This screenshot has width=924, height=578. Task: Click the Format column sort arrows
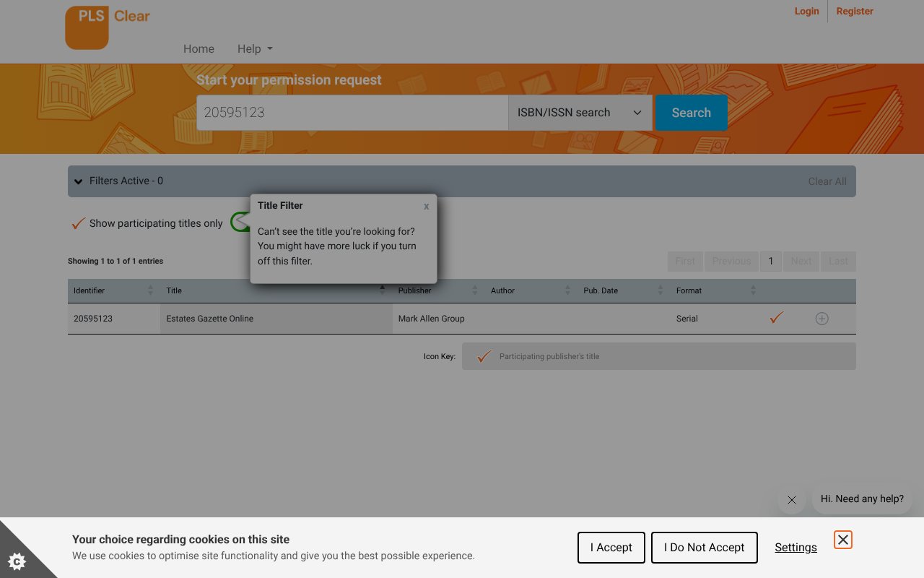(754, 290)
